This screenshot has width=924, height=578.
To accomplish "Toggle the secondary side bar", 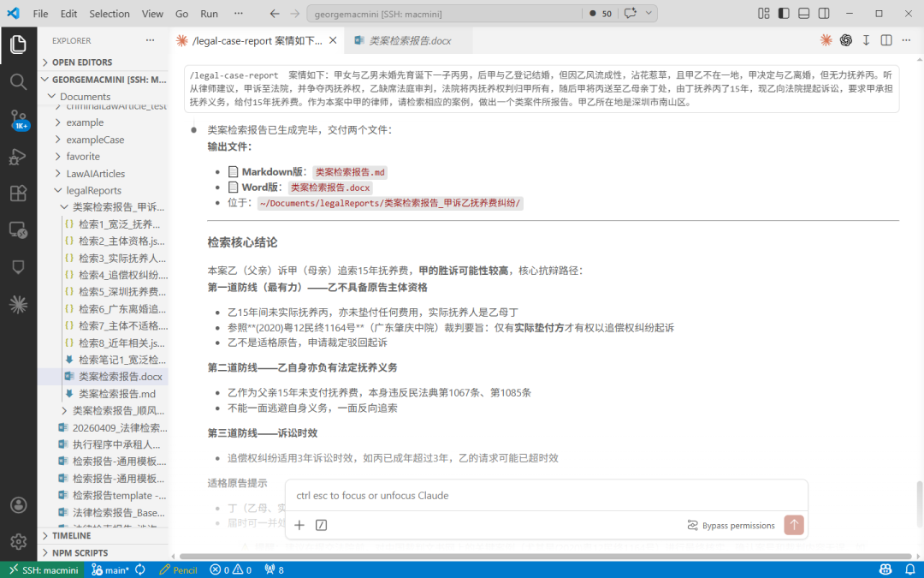I will point(824,14).
